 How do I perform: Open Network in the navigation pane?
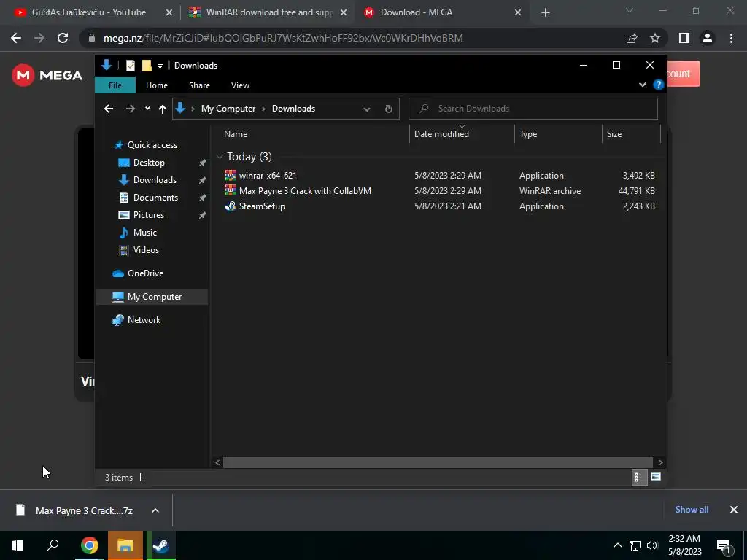[144, 320]
